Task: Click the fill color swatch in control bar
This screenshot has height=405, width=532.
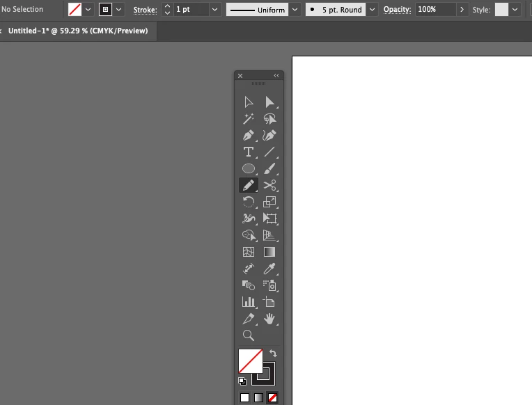Action: pos(75,10)
